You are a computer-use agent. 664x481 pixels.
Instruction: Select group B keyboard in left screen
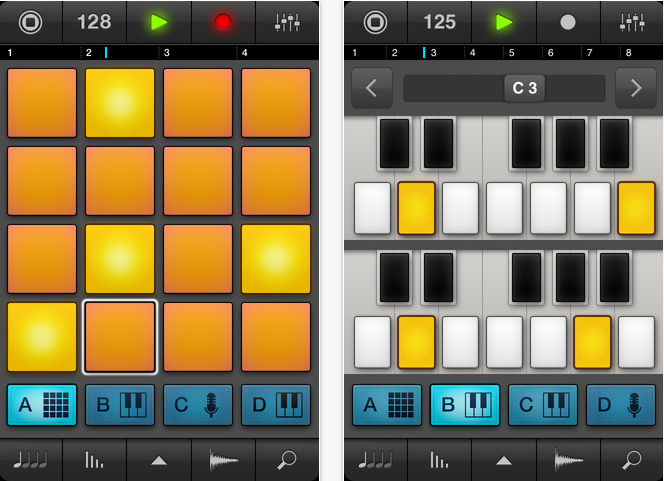[x=120, y=405]
